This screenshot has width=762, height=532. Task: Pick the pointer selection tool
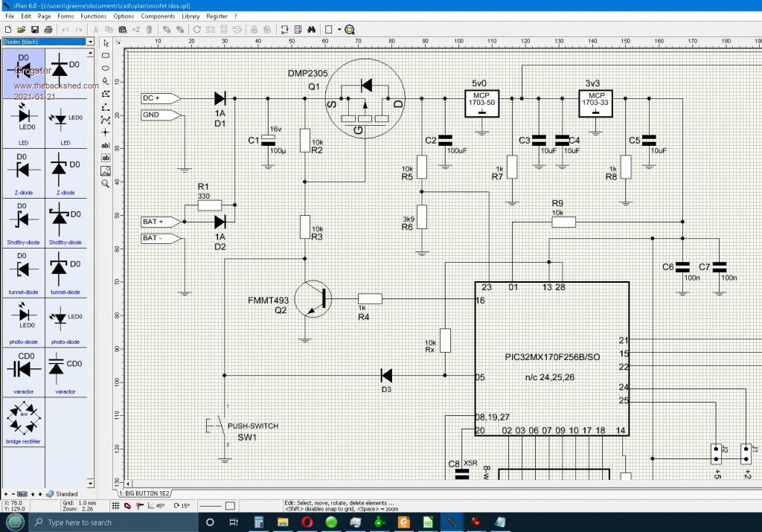click(106, 42)
